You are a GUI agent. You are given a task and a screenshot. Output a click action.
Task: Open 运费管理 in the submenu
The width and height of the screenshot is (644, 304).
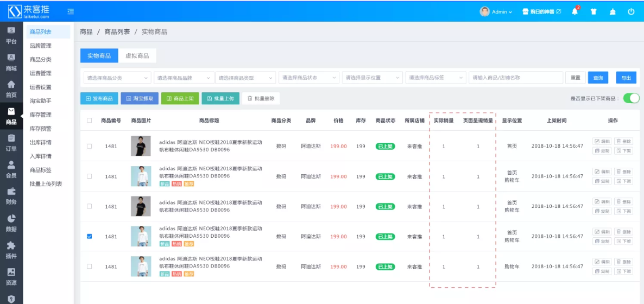(41, 73)
